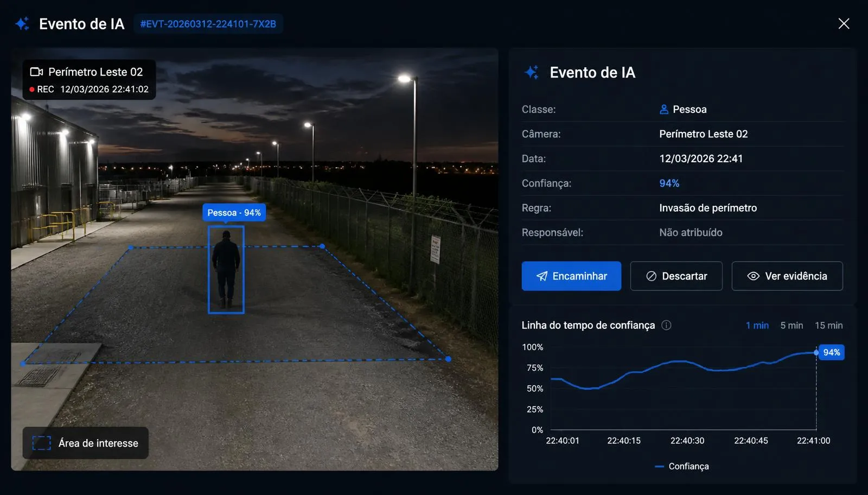The image size is (868, 495).
Task: Click the event ID tag #EVT-20260312-224101-7X2B
Action: pos(208,24)
